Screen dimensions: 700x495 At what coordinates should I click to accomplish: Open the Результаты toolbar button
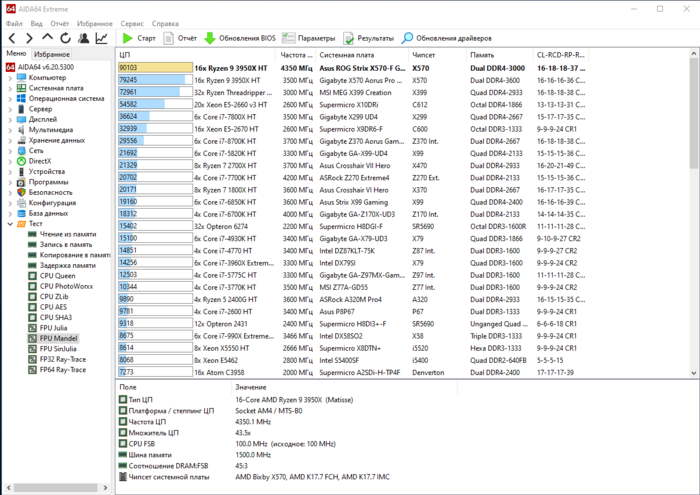[369, 38]
